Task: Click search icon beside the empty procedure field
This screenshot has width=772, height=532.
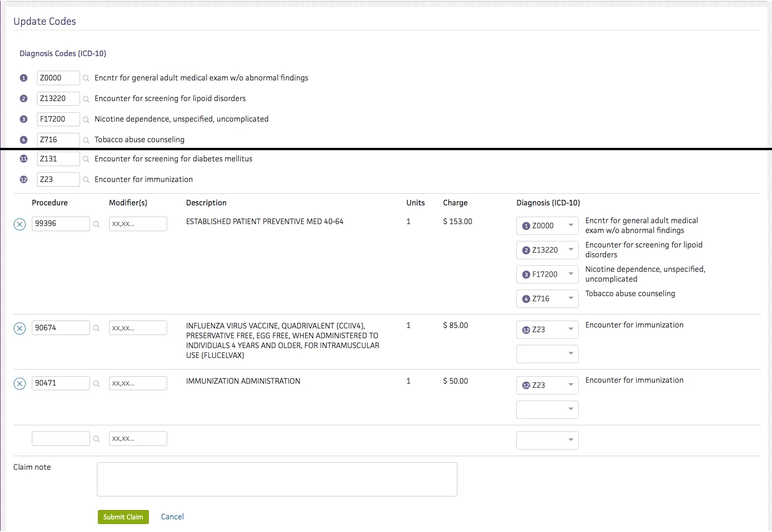Action: tap(96, 439)
